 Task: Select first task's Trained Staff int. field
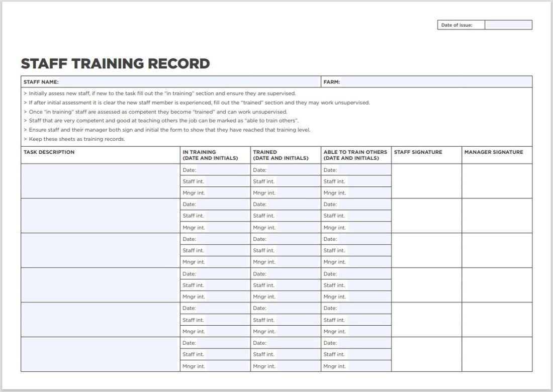297,181
